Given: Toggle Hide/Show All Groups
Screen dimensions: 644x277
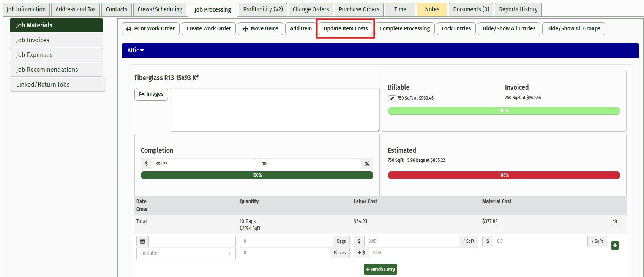Looking at the screenshot, I should click(573, 29).
